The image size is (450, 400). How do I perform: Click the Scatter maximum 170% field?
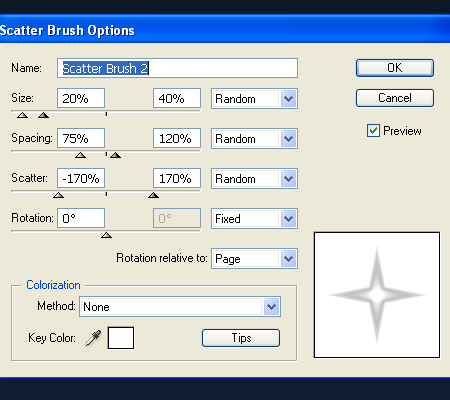(177, 178)
